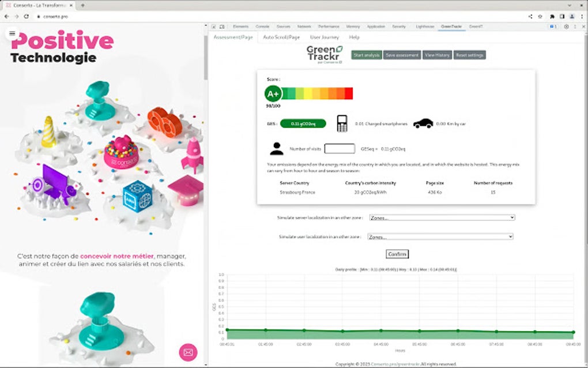588x368 pixels.
Task: Switch to the Lighthouse DevTools tab
Action: (x=425, y=27)
